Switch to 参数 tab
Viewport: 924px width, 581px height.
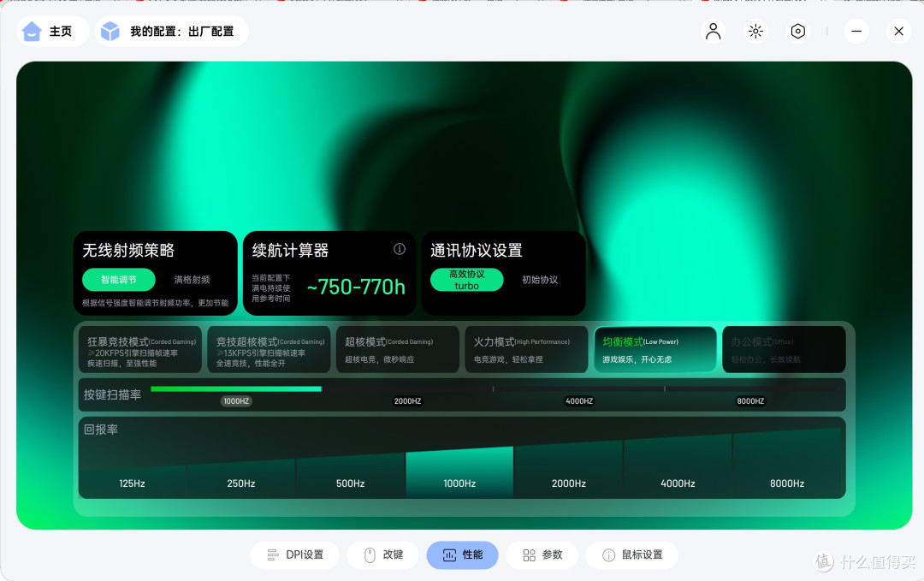[542, 555]
